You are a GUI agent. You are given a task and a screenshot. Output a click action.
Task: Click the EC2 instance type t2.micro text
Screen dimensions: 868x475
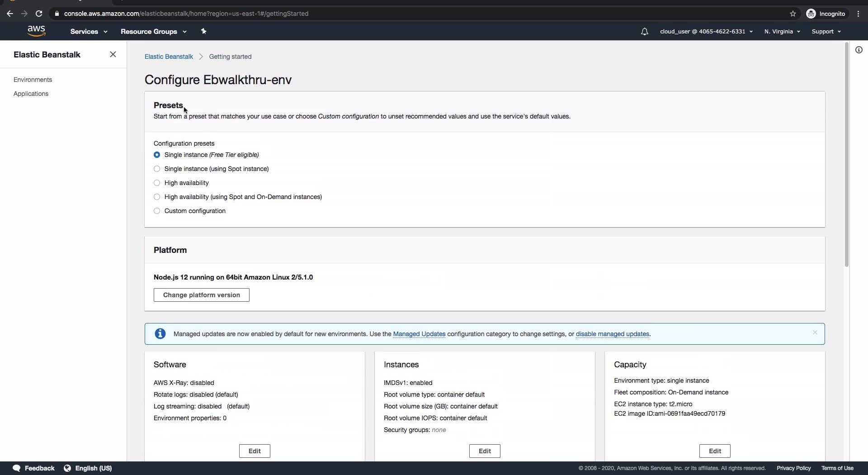653,404
